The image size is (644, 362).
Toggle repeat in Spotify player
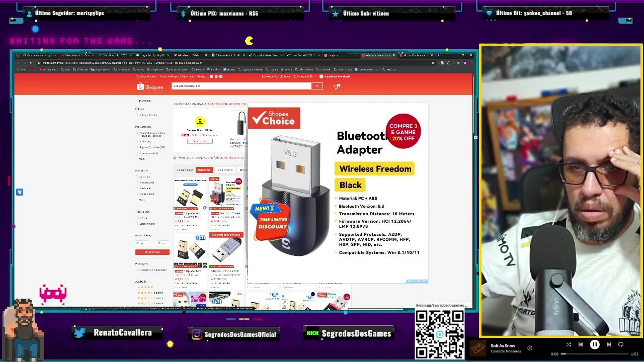(x=621, y=345)
